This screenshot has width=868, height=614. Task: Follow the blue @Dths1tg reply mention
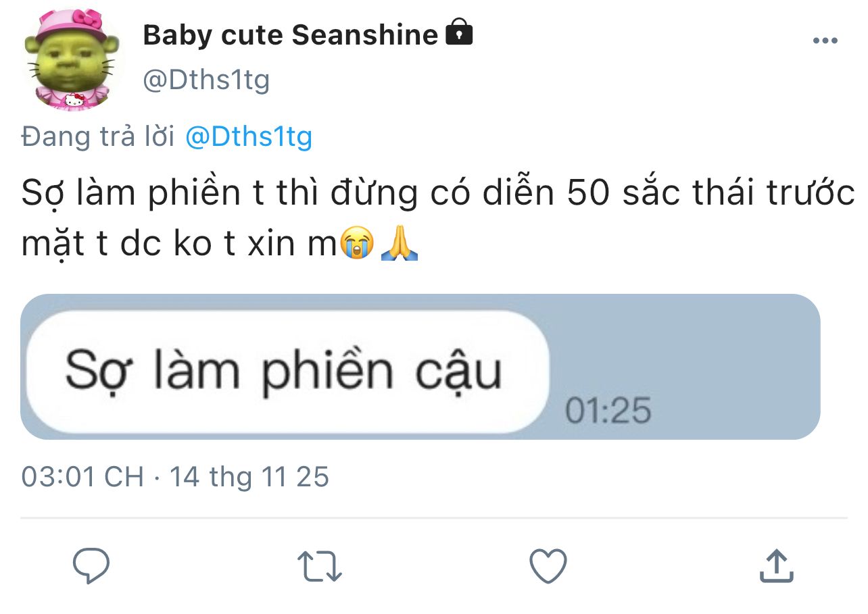pyautogui.click(x=248, y=137)
